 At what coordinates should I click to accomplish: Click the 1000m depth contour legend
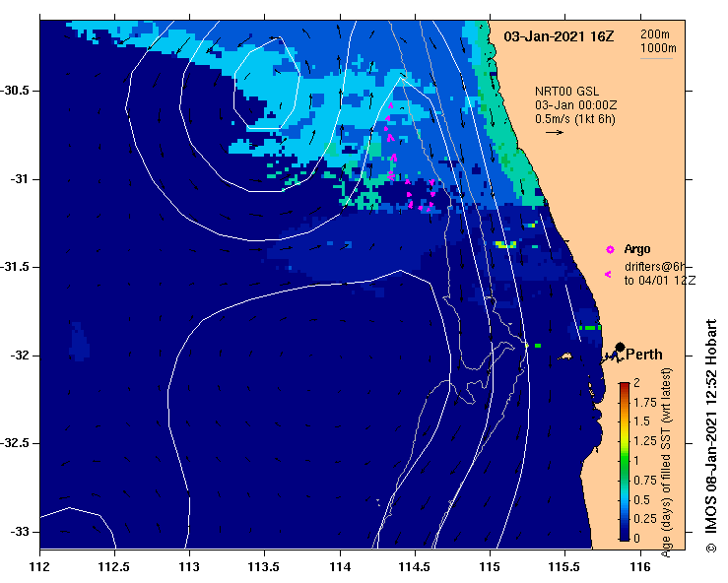tap(658, 48)
